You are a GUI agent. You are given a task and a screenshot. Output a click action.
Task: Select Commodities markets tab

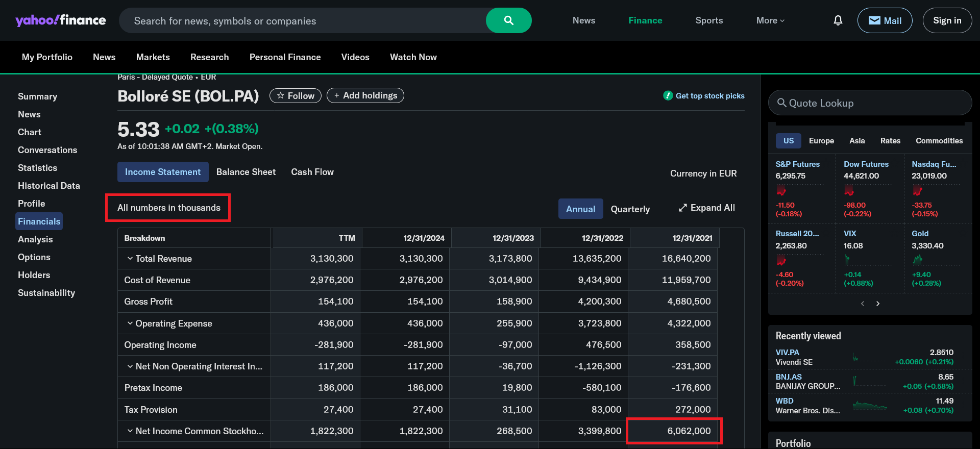(939, 141)
